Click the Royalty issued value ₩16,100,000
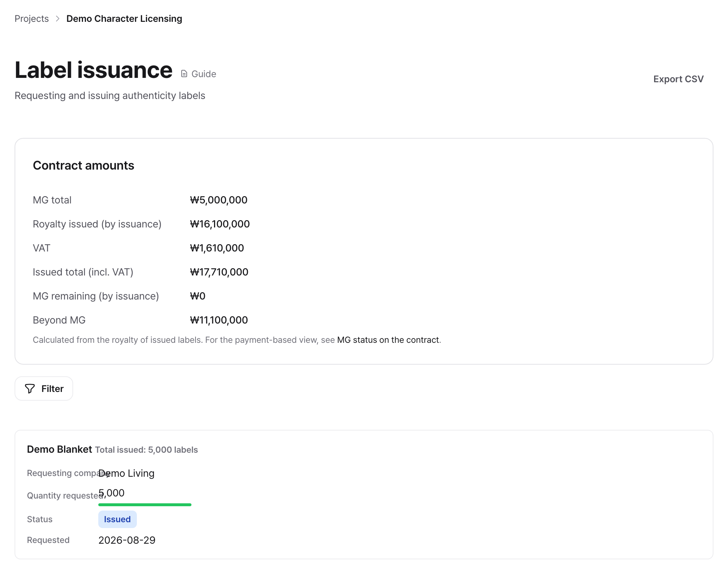Viewport: 728px width, 575px height. pos(220,224)
